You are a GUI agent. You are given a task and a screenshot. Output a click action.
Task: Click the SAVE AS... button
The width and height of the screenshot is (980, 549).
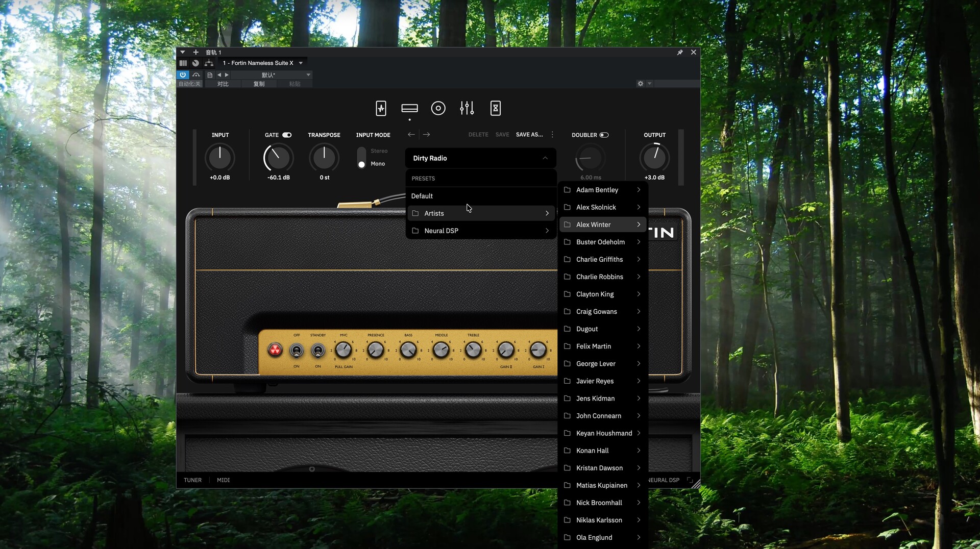click(529, 135)
